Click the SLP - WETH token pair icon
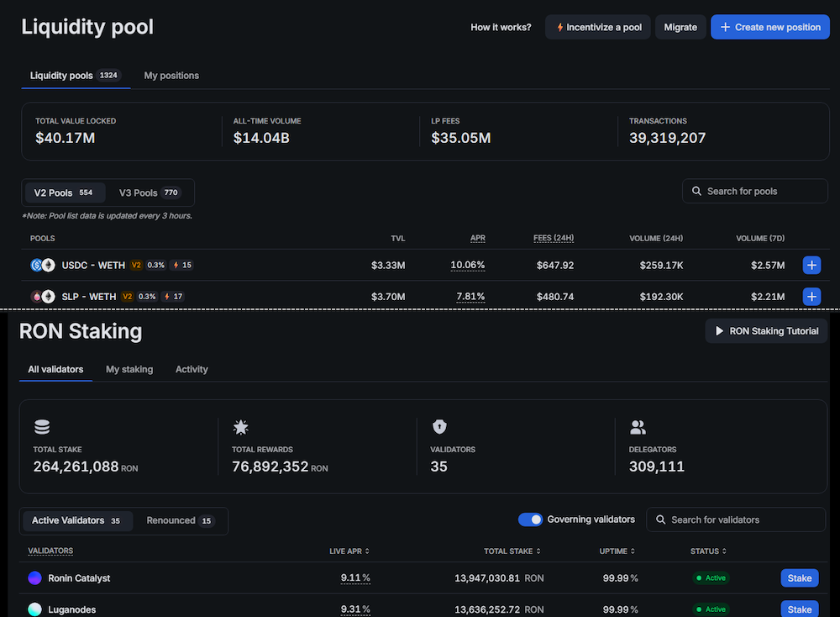This screenshot has height=617, width=840. click(43, 297)
